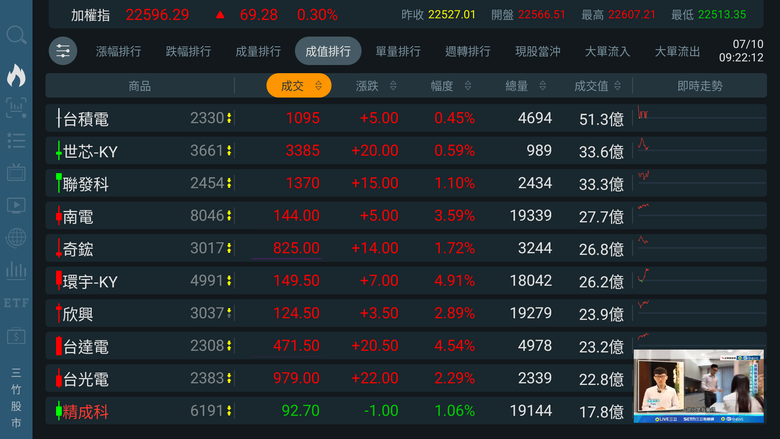The image size is (780, 439).
Task: Tap the 精成科 green candlestick icon
Action: pos(59,411)
